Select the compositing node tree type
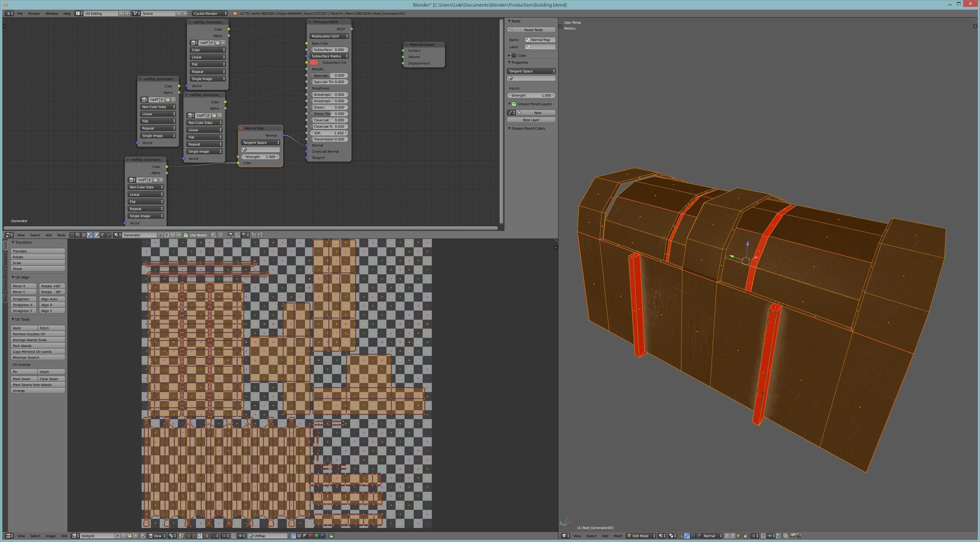 click(x=78, y=235)
